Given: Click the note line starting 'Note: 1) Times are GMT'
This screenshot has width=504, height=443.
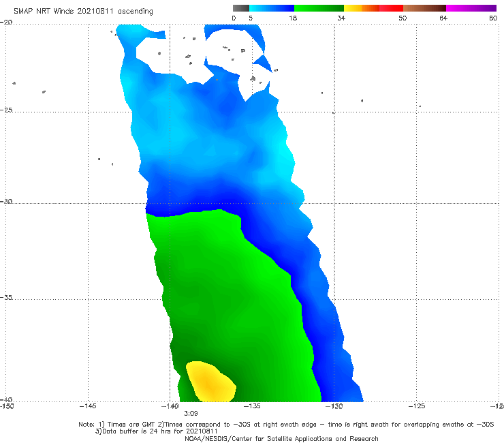Looking at the screenshot, I should [x=286, y=425].
